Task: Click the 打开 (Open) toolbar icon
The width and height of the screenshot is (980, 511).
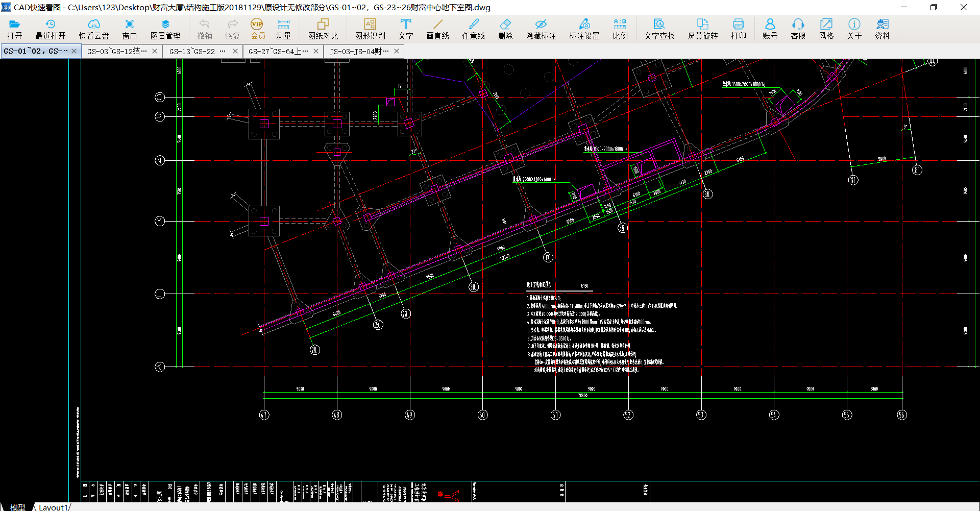Action: pos(15,29)
